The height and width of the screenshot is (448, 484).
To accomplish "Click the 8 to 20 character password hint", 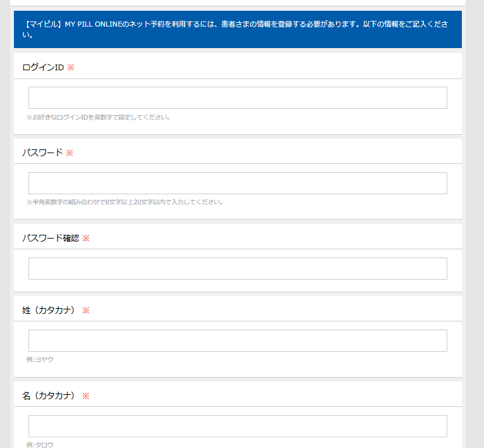I will point(125,202).
